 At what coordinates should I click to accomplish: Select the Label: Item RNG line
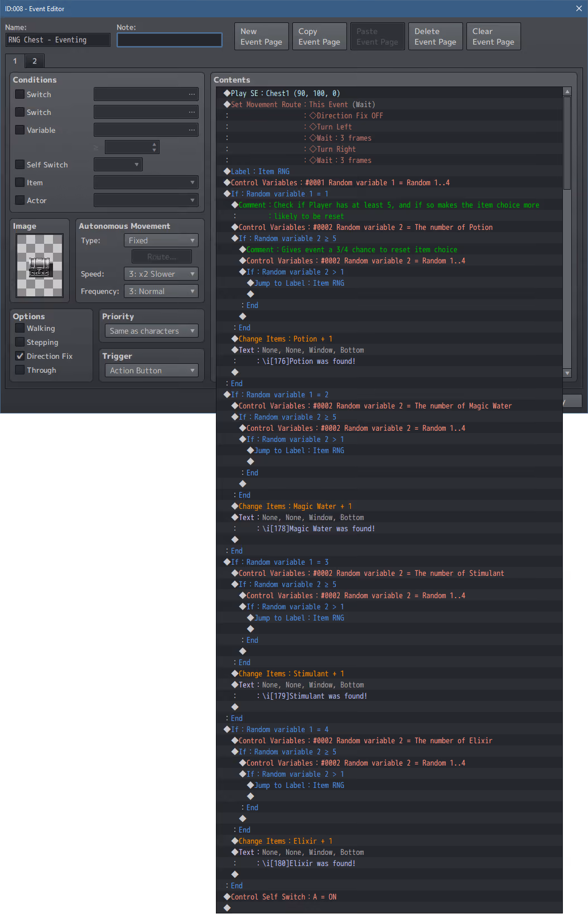(x=390, y=171)
